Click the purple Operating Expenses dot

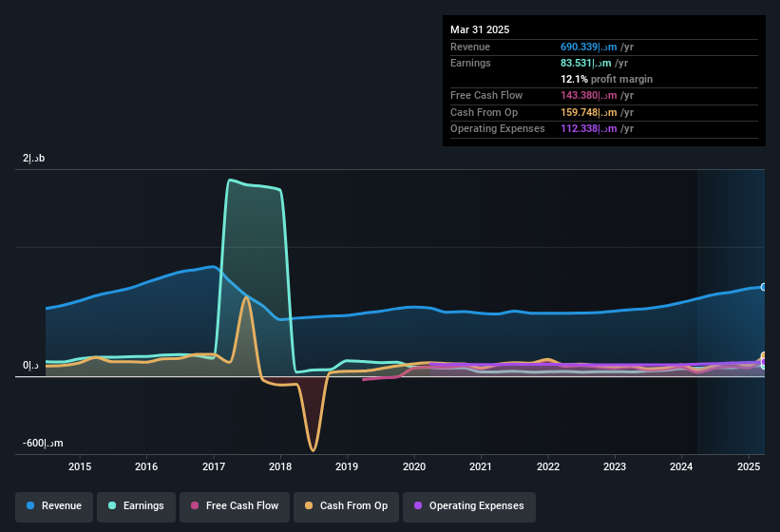(x=418, y=505)
